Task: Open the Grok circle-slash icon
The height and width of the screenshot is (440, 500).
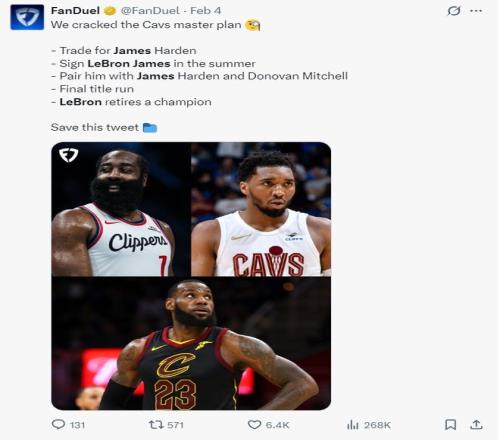Action: point(454,11)
